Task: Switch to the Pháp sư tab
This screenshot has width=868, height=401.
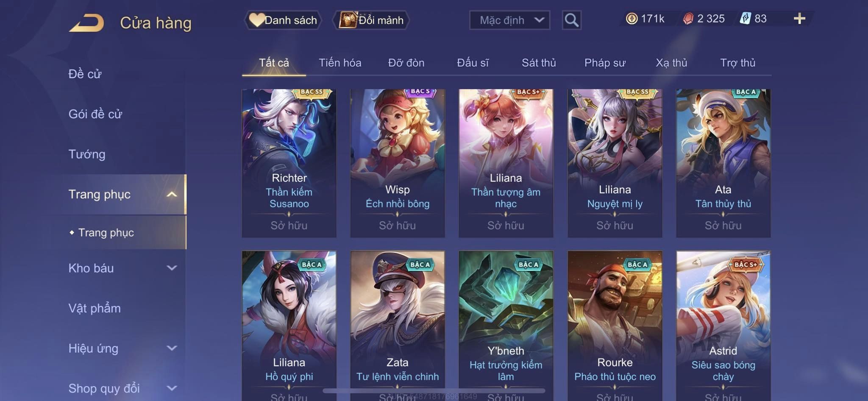Action: (605, 63)
